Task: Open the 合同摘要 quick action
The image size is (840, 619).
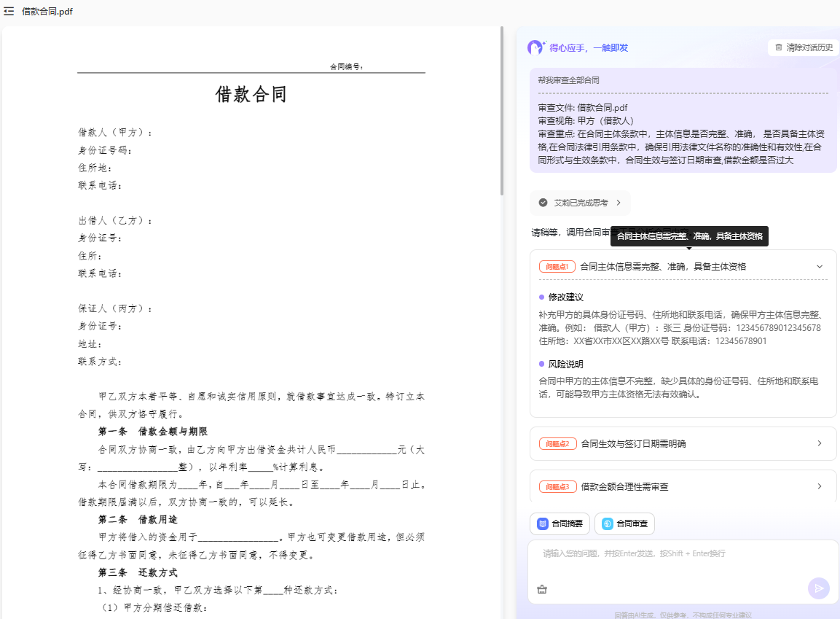Action: point(560,523)
